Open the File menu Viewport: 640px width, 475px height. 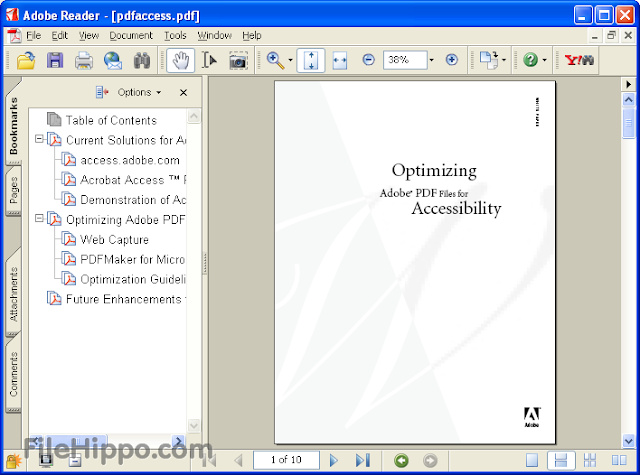[x=33, y=36]
